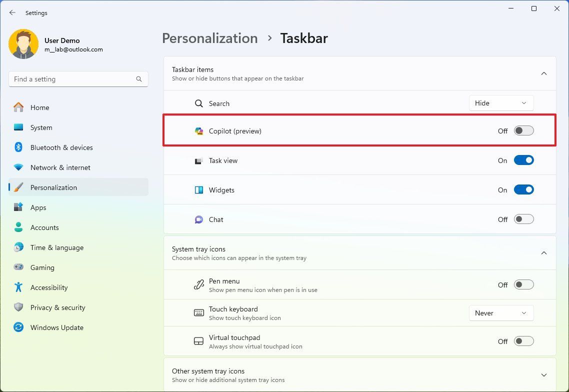Click the back arrow button
Image resolution: width=569 pixels, height=392 pixels.
(12, 12)
